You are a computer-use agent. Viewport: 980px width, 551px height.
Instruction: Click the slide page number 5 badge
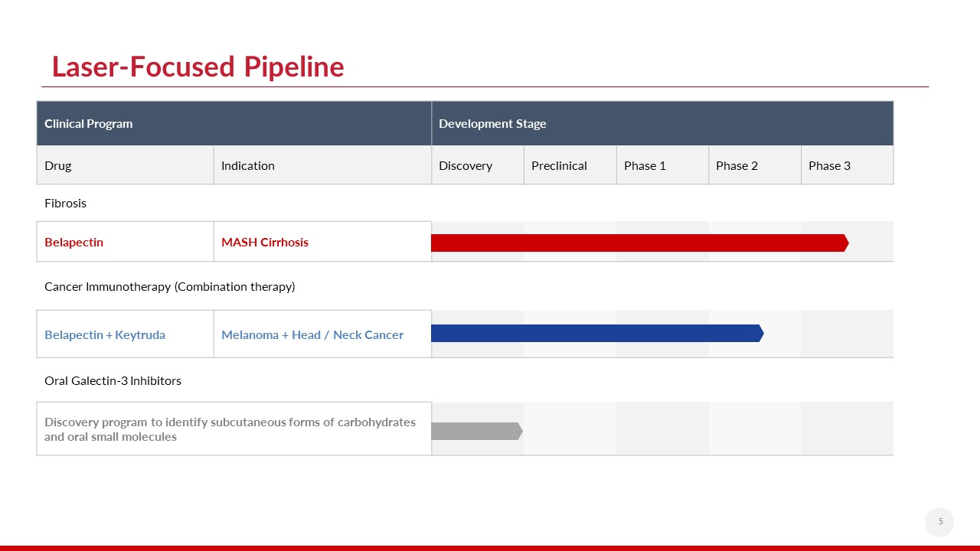pyautogui.click(x=940, y=522)
